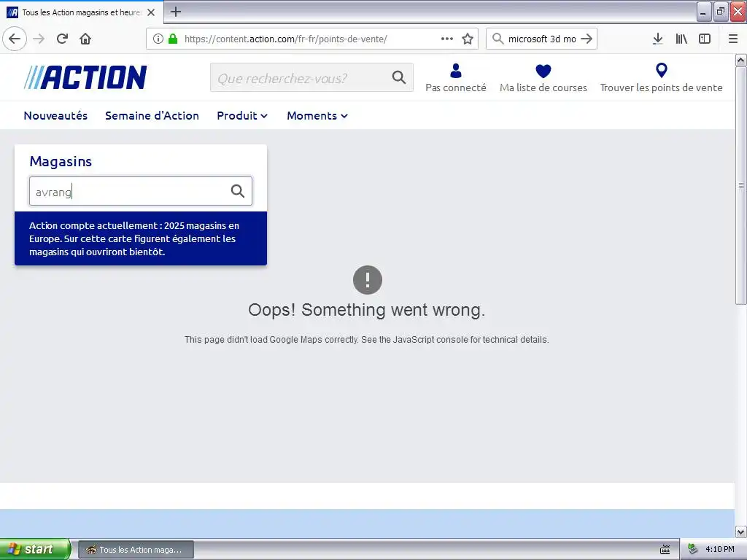This screenshot has height=560, width=747.
Task: Click the Trouver les points de vente pin
Action: pos(661,71)
